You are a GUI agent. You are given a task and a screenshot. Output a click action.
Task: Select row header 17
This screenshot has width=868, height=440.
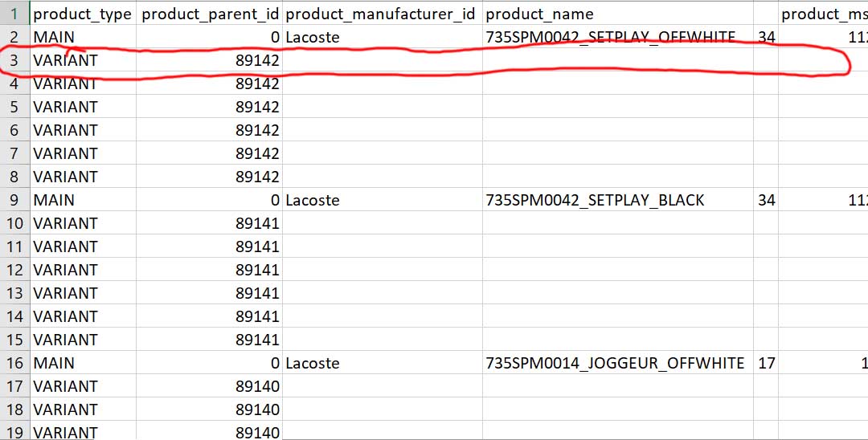(x=14, y=386)
